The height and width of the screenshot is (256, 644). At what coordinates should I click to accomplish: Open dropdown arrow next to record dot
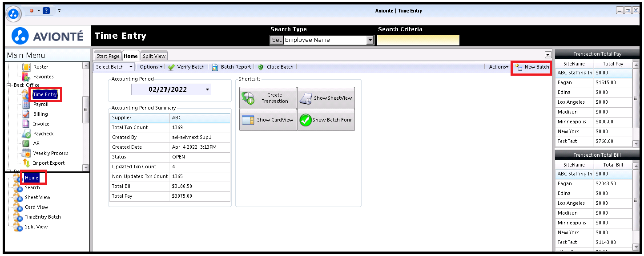click(38, 11)
